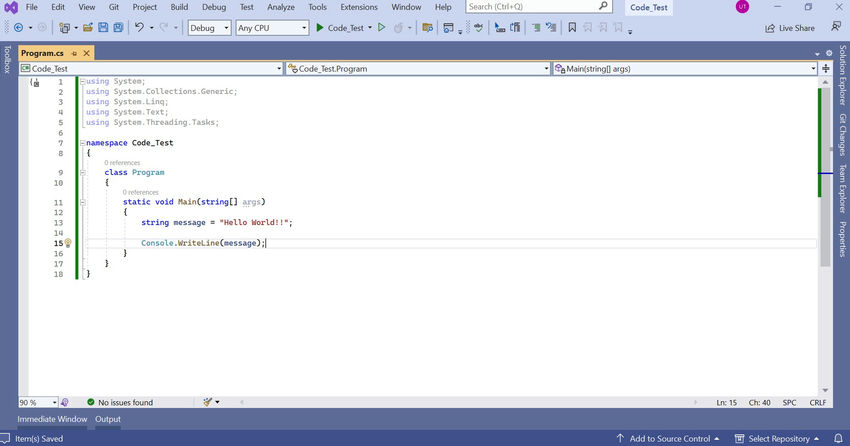850x446 pixels.
Task: Click the document tabs settings gear icon
Action: [x=829, y=53]
